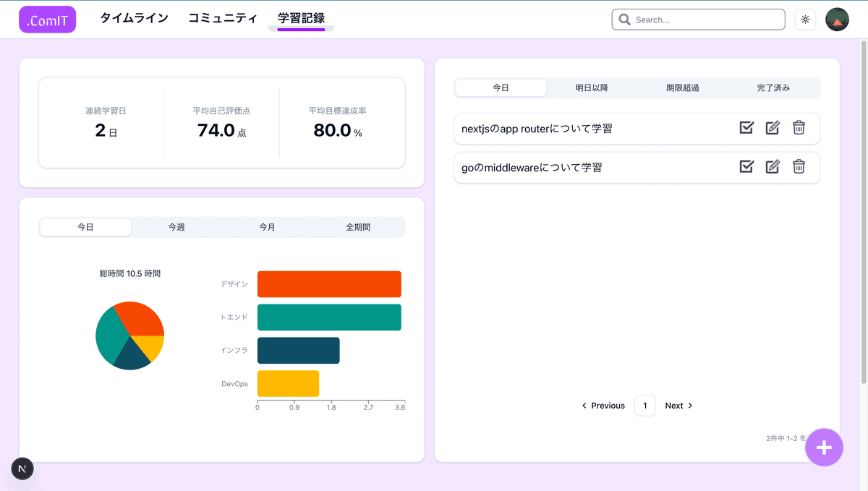Select the 今週 time period
This screenshot has height=491, width=868.
[x=176, y=226]
